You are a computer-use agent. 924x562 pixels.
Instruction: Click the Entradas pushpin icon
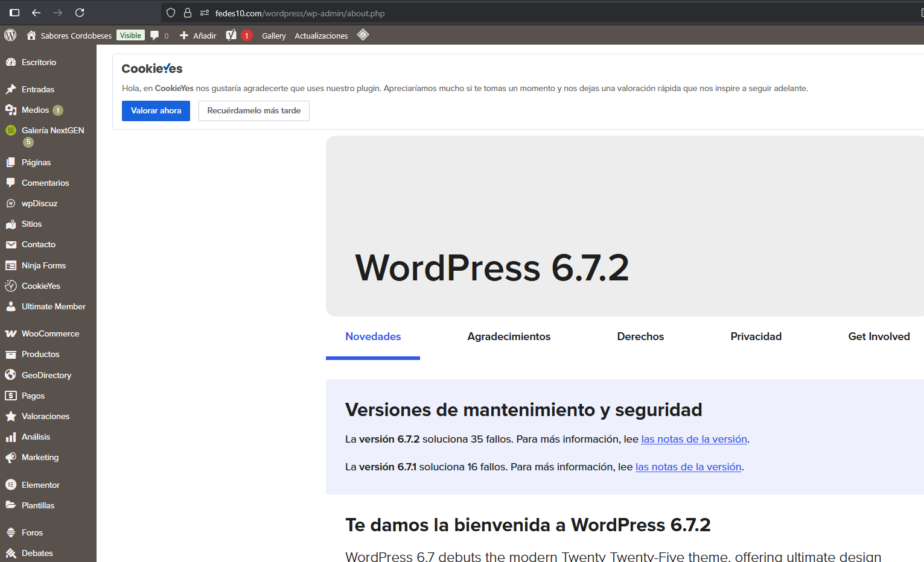coord(11,89)
